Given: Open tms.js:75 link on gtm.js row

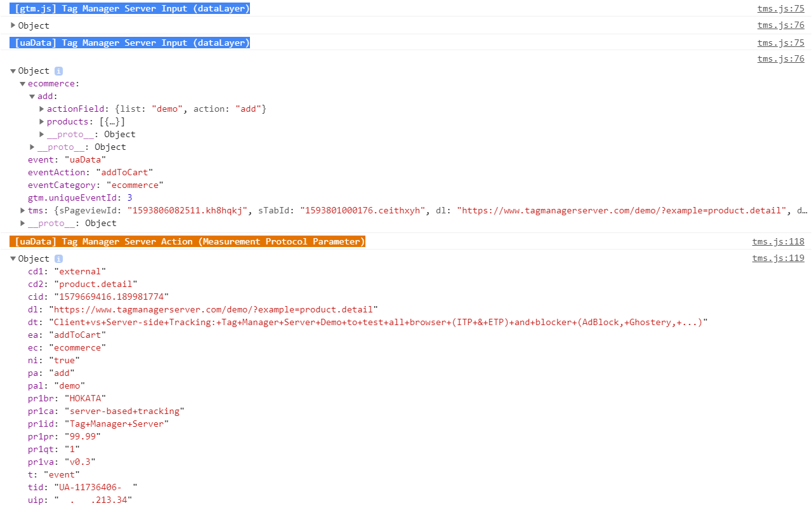Looking at the screenshot, I should click(x=780, y=9).
